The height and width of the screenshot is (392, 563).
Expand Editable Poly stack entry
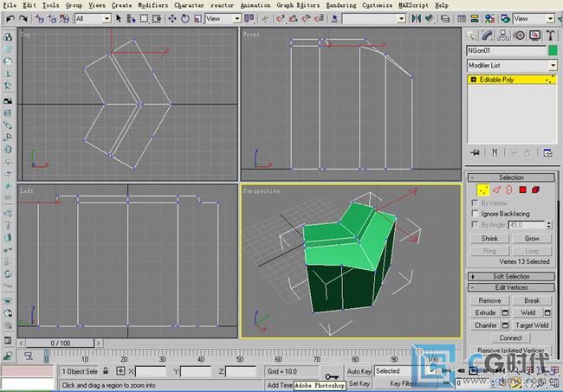pos(473,80)
